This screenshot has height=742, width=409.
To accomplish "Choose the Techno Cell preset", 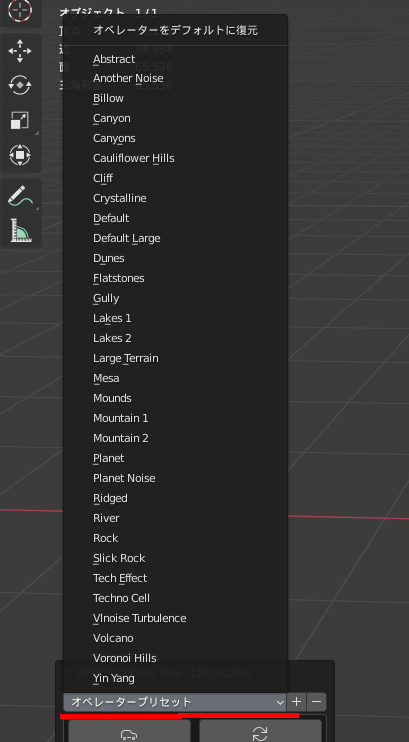I will 175,598.
